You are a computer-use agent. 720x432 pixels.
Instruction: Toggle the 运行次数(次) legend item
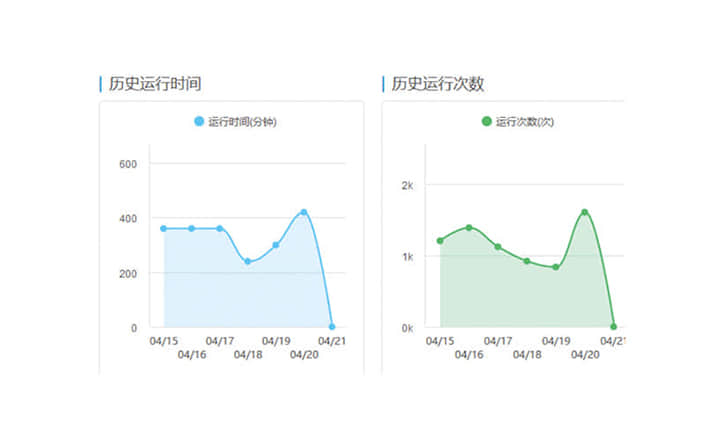(518, 122)
